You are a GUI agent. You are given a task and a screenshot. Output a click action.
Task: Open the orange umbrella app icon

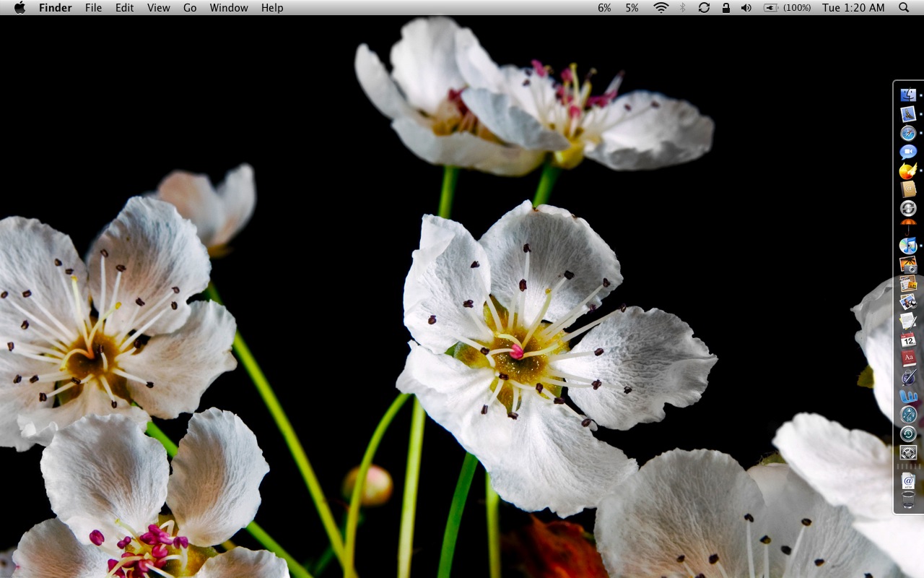[908, 226]
